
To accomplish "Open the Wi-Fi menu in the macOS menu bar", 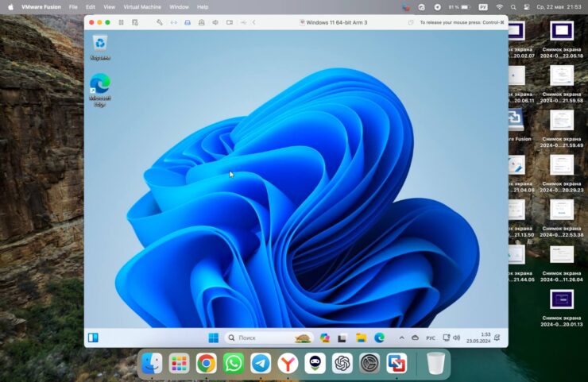I will tap(500, 7).
